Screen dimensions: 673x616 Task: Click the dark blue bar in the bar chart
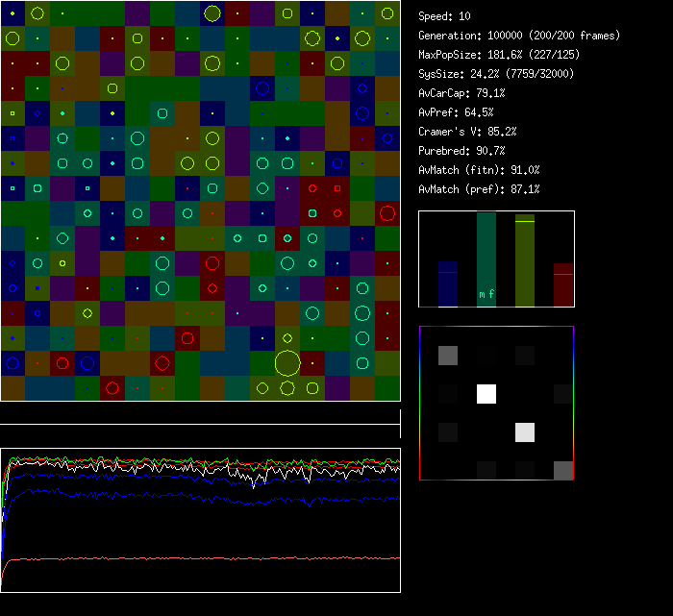448,284
